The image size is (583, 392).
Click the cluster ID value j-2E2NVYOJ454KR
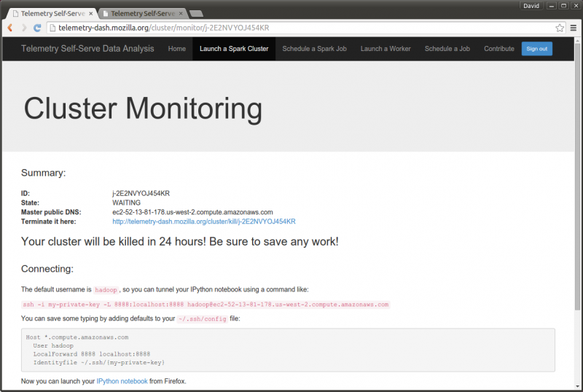point(141,193)
